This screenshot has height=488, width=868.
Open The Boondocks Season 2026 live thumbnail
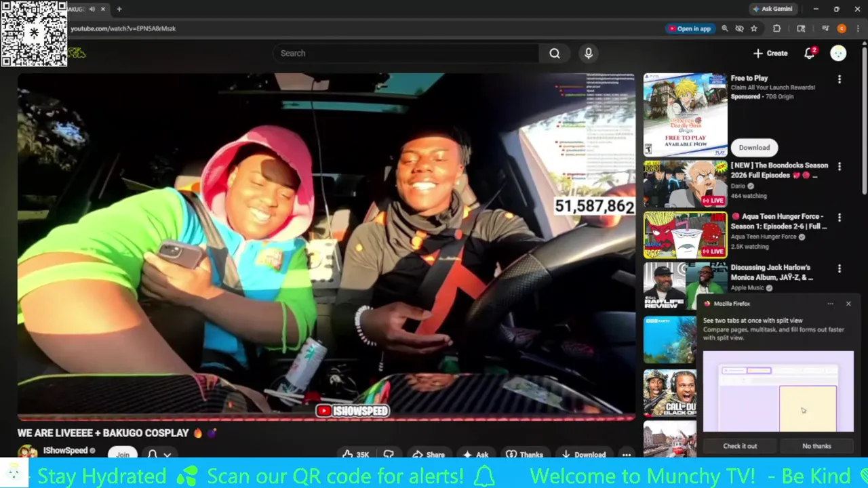click(x=685, y=184)
